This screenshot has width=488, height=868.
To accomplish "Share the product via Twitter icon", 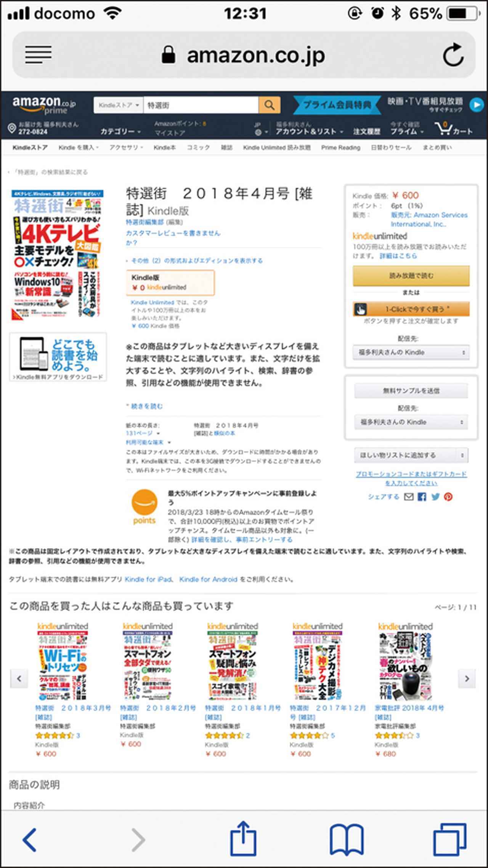I will pos(435,497).
